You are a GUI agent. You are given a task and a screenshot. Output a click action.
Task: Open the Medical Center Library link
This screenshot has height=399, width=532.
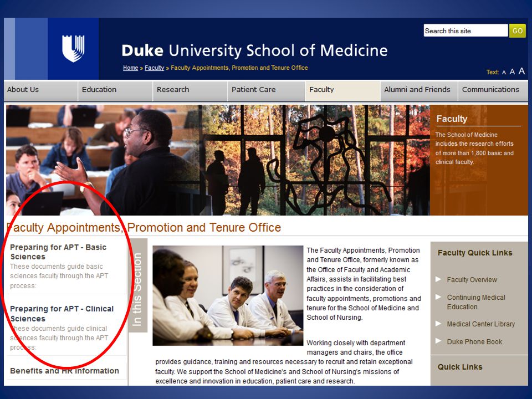(x=481, y=324)
